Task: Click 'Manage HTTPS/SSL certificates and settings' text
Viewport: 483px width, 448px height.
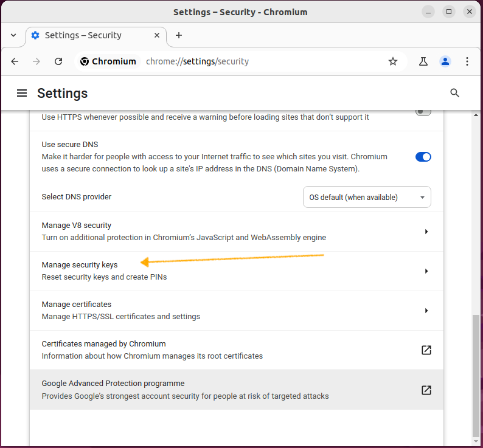Action: click(120, 317)
